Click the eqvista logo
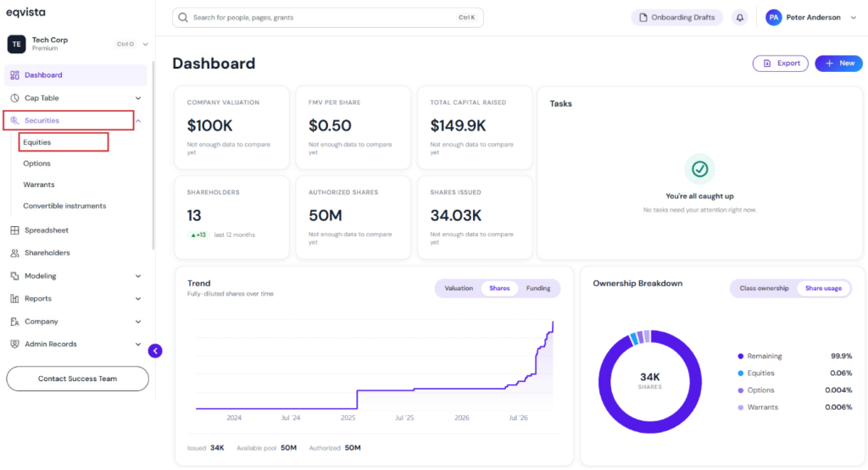Viewport: 868px width, 470px height. click(26, 12)
